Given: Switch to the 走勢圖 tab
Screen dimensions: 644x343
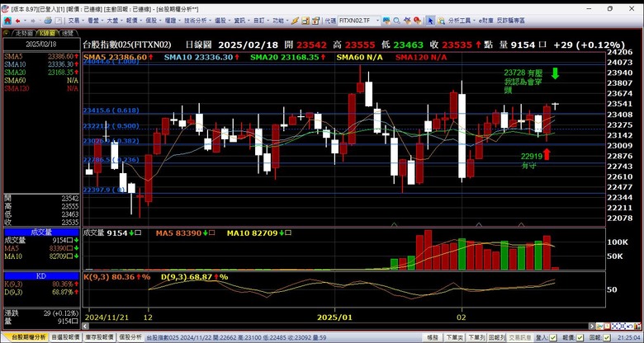Looking at the screenshot, I should point(24,33).
